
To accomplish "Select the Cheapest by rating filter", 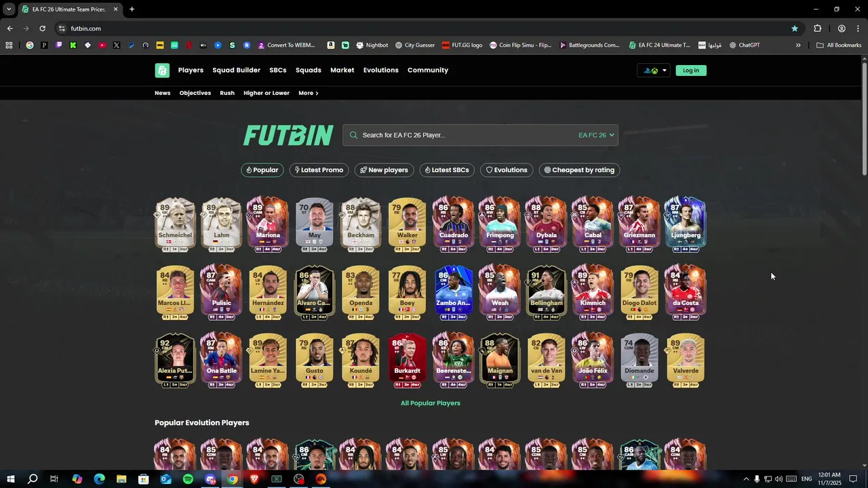I will tap(579, 170).
